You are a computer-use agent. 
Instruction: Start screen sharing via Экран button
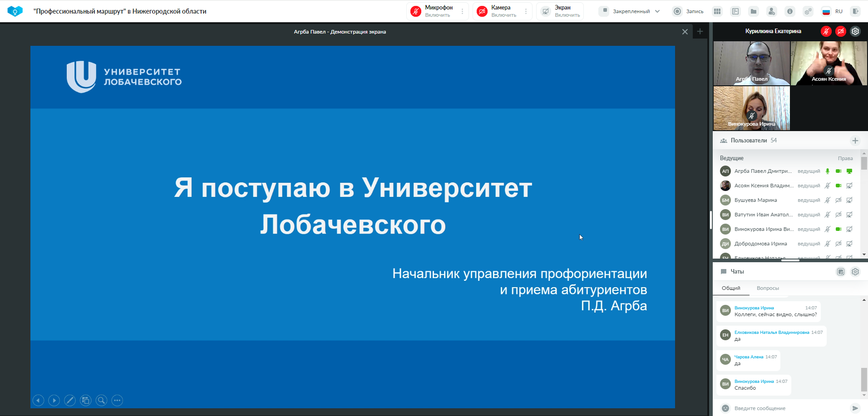(561, 11)
